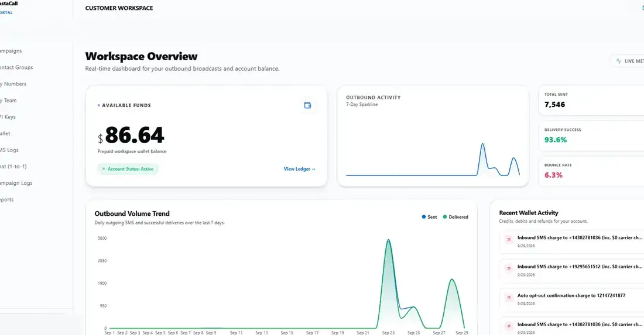Open Contact Groups in the sidebar
This screenshot has height=335, width=644.
tap(16, 67)
